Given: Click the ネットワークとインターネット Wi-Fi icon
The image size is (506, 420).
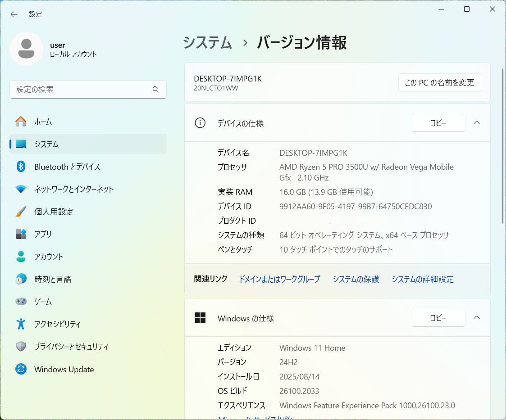Looking at the screenshot, I should point(21,189).
